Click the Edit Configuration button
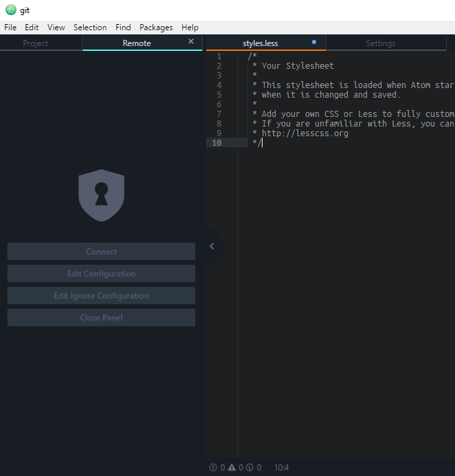Image resolution: width=455 pixels, height=476 pixels. click(x=101, y=274)
